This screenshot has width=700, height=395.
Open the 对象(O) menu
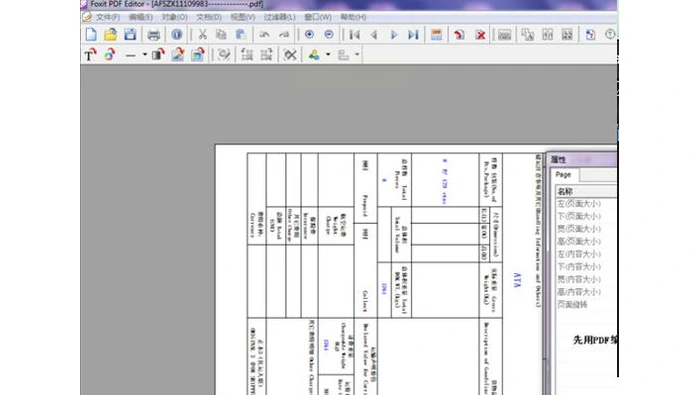[x=175, y=17]
